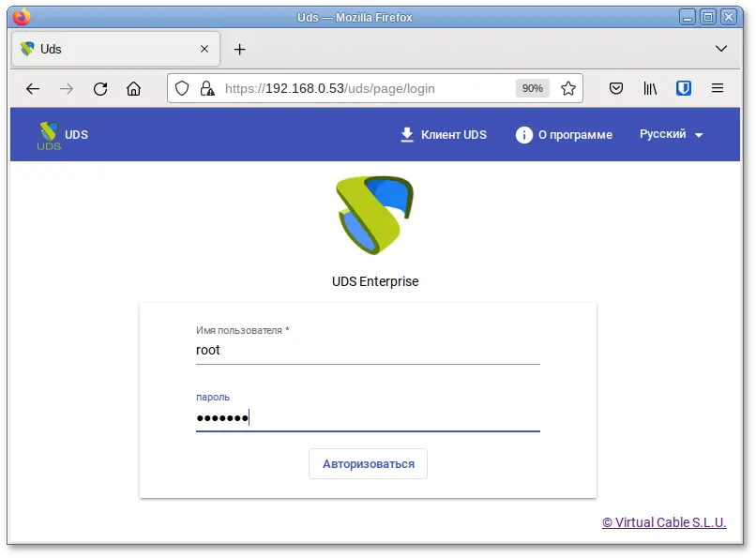Open the tab list dropdown chevron
The width and height of the screenshot is (756, 558).
tap(720, 48)
